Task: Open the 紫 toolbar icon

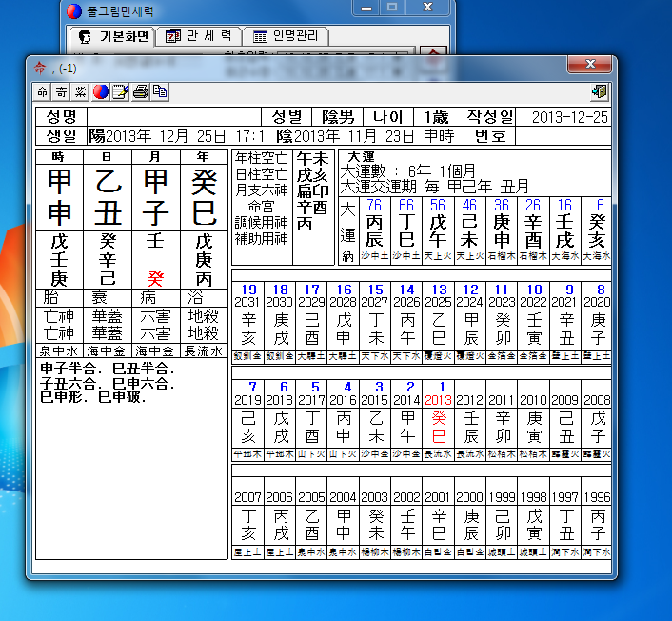Action: click(81, 92)
